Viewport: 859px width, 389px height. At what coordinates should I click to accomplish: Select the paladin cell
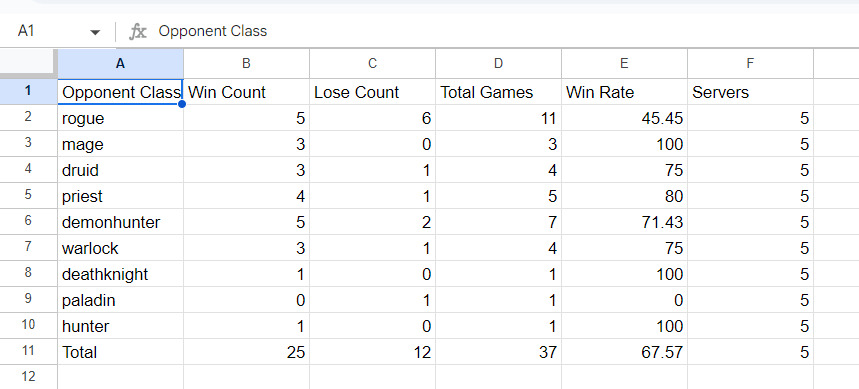tap(121, 300)
